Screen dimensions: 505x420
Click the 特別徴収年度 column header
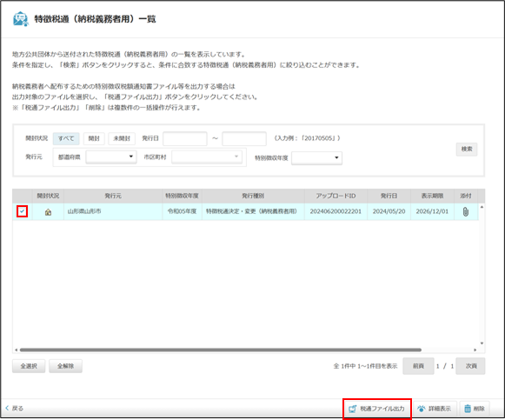pos(183,196)
